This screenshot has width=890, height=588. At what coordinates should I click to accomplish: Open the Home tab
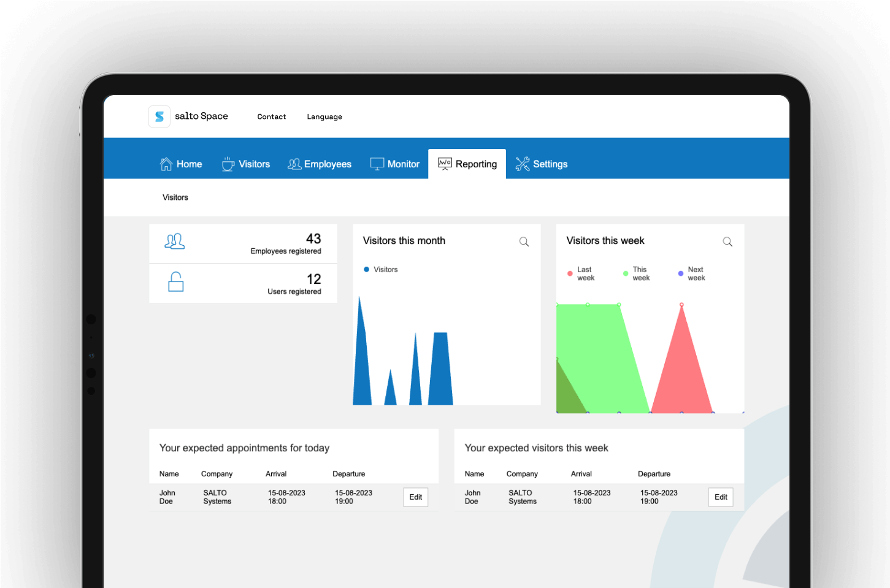pos(181,164)
